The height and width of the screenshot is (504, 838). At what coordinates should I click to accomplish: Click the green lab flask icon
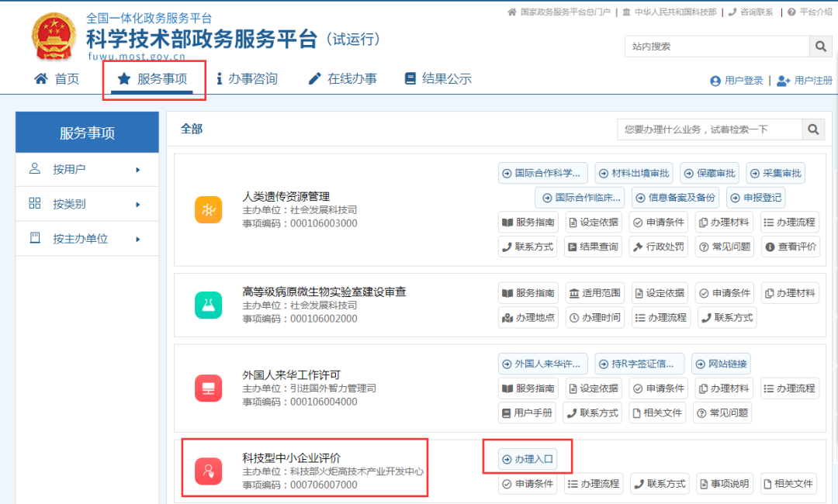click(209, 305)
